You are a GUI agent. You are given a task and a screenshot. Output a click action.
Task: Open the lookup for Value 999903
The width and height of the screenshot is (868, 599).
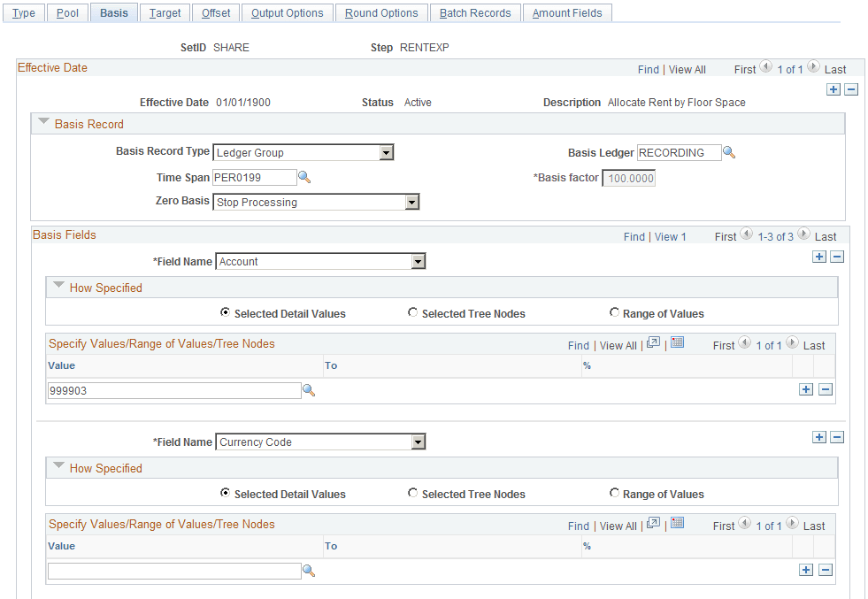(x=309, y=389)
